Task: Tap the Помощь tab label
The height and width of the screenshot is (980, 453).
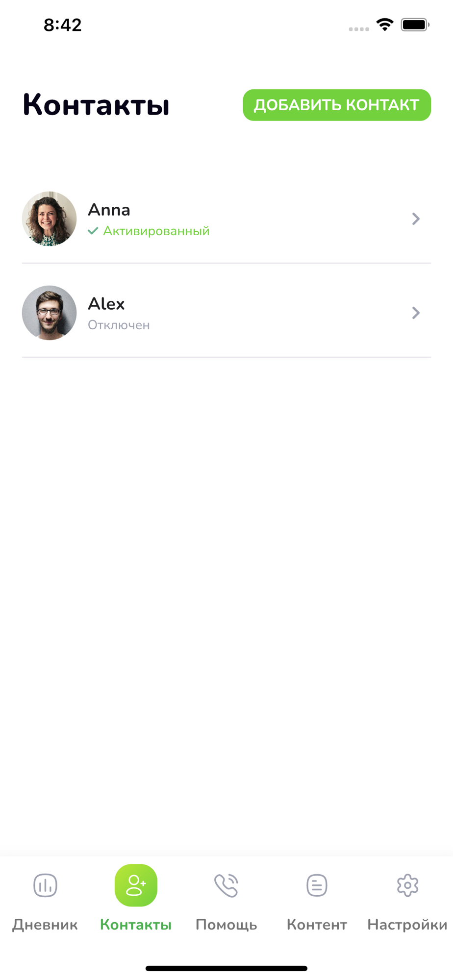Action: coord(226,925)
